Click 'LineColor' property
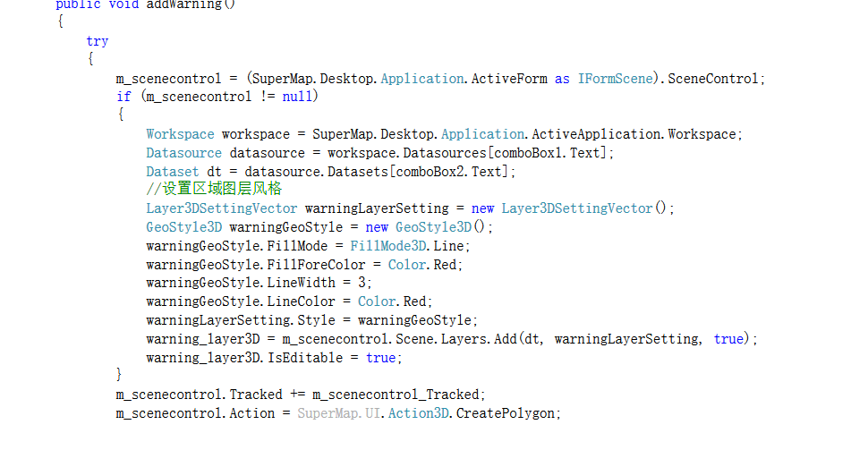868x450 pixels. [302, 301]
